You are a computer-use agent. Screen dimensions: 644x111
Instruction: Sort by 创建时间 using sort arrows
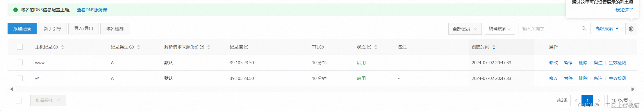(494, 47)
